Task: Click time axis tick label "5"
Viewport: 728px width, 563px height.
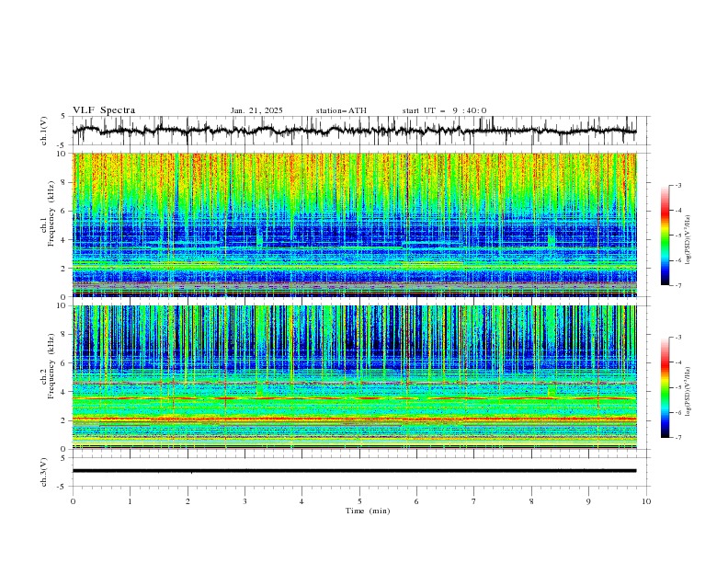Action: [x=359, y=501]
